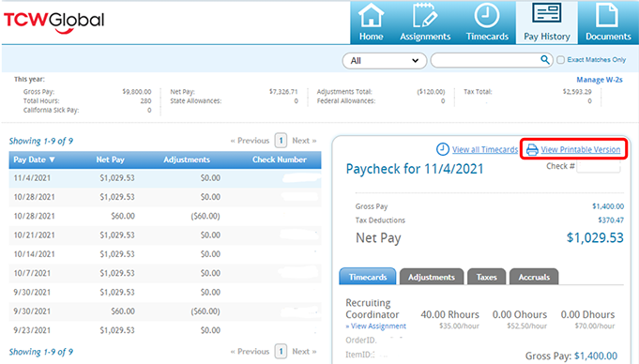Open the All filter dropdown

point(385,61)
